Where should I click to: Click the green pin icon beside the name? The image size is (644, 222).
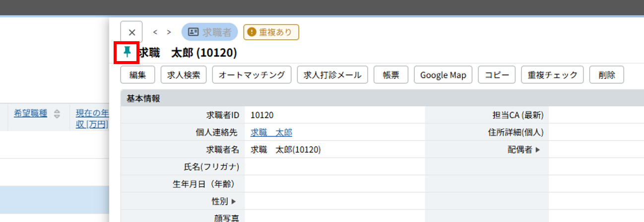click(127, 52)
